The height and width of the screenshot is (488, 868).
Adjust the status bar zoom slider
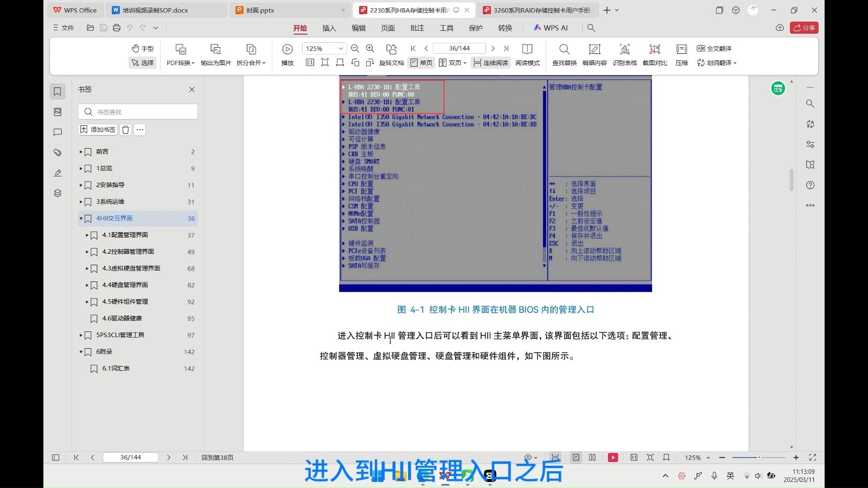click(x=759, y=458)
